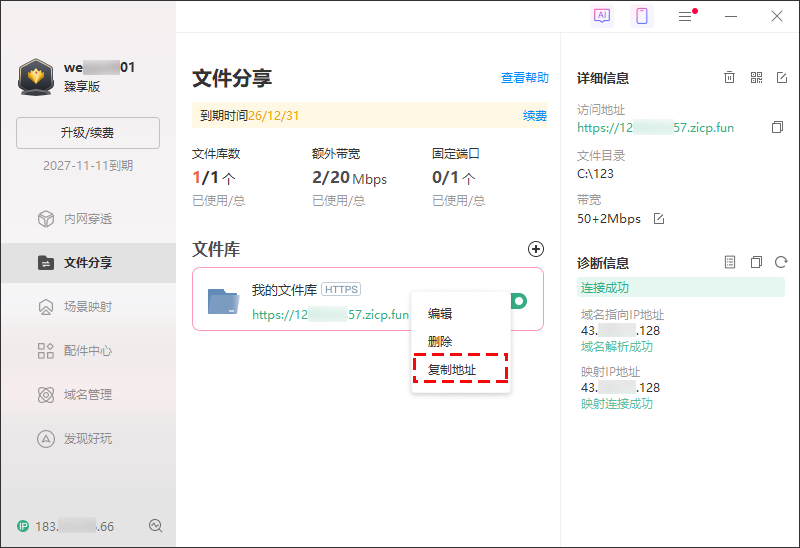Open the 查看帮助 link
This screenshot has height=548, width=800.
(524, 78)
